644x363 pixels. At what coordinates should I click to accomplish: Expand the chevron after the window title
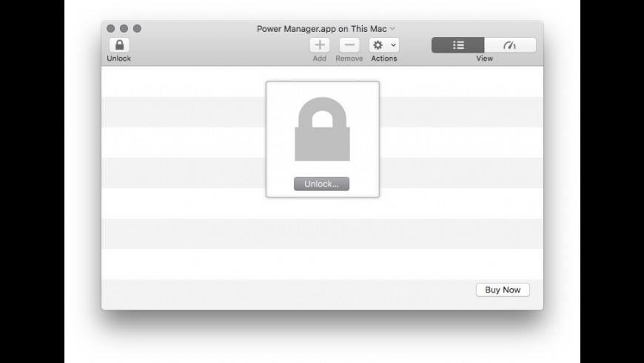coord(392,28)
